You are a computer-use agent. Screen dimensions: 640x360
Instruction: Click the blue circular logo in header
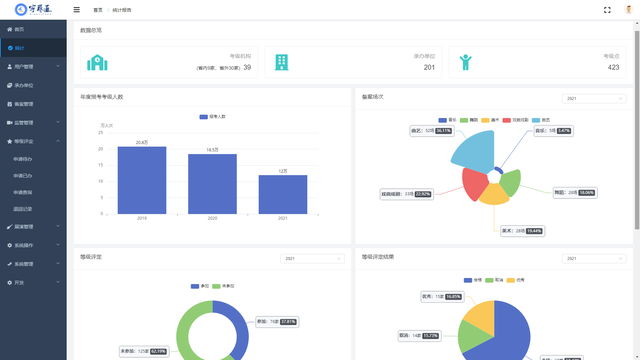(x=20, y=9)
